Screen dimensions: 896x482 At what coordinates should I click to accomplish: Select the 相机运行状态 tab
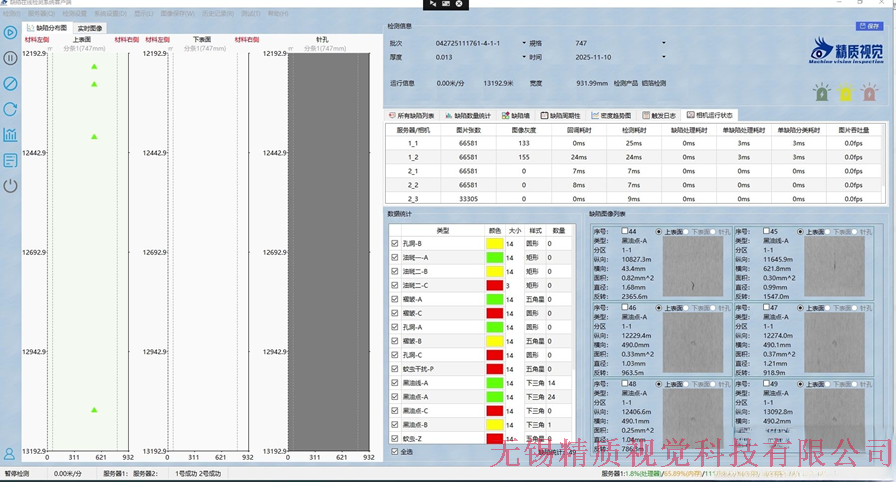pos(710,115)
